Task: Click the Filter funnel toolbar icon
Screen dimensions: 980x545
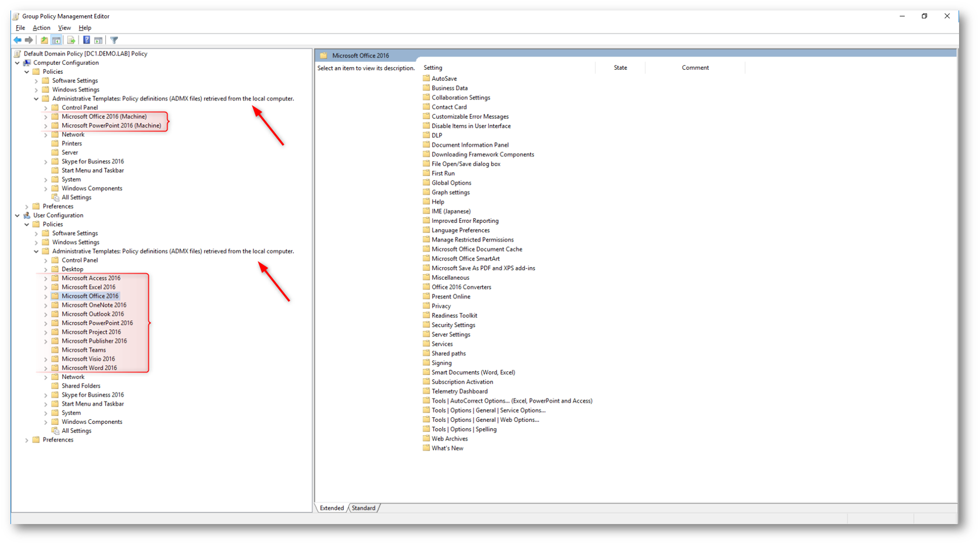Action: (x=114, y=40)
